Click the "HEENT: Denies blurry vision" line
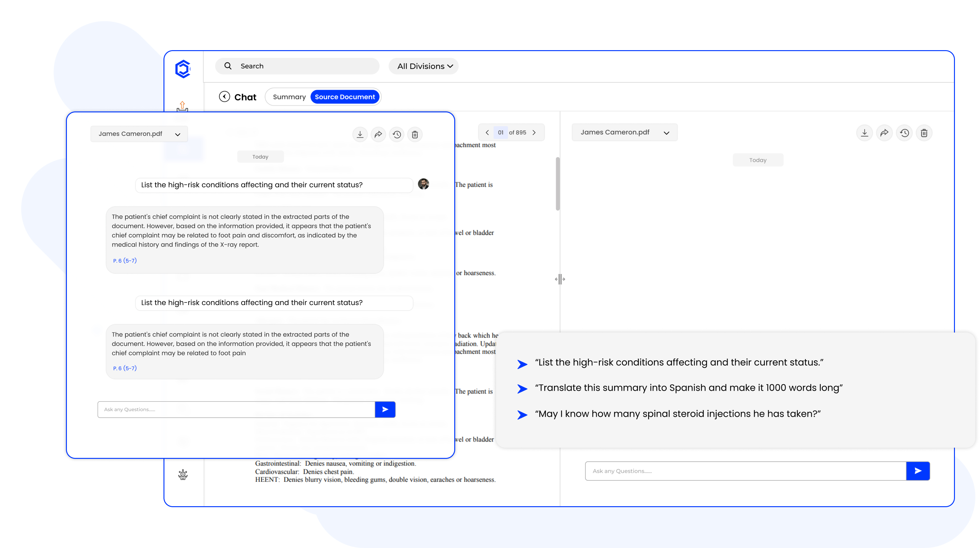The image size is (980, 548). [375, 480]
